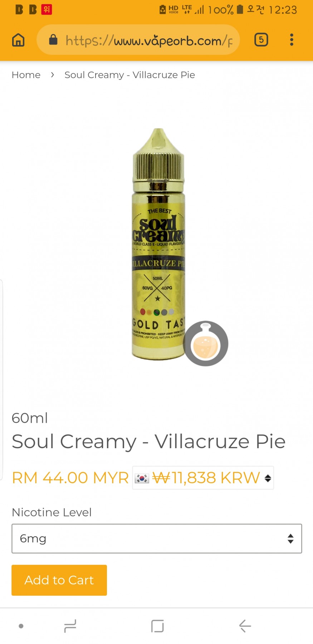Click the currency selector up-down arrows

pyautogui.click(x=268, y=478)
